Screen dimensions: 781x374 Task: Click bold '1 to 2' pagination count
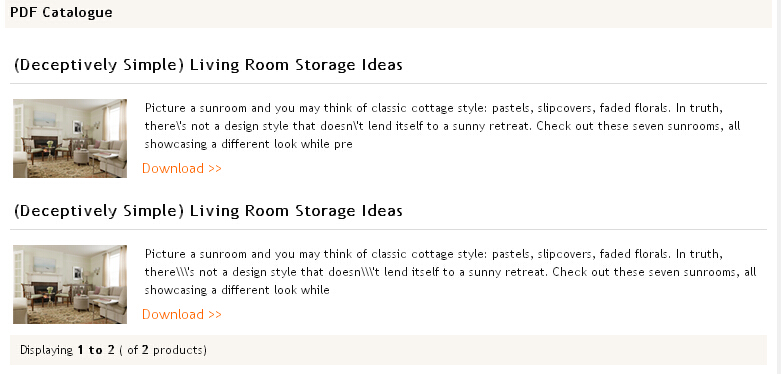(x=96, y=350)
